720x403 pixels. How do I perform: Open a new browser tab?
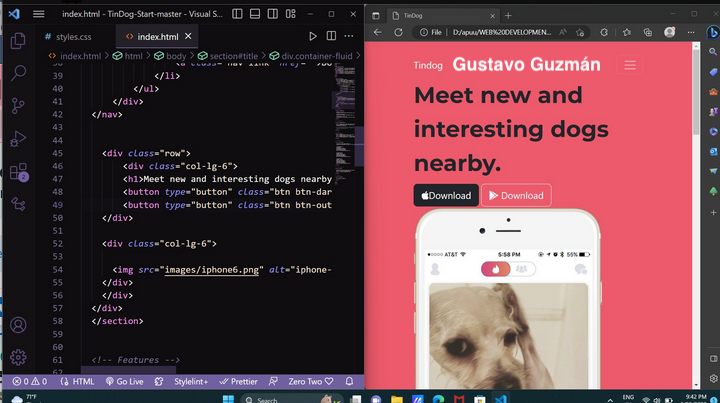pos(508,16)
